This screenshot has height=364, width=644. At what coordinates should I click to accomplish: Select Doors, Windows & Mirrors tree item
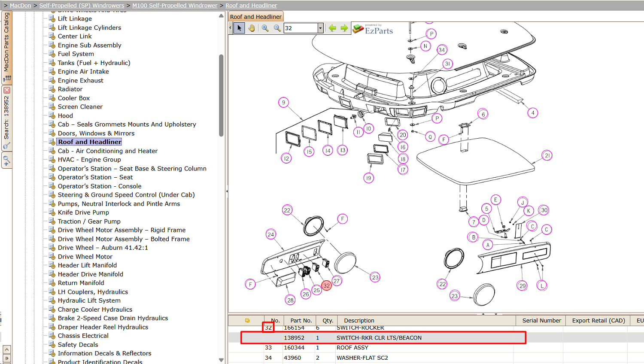pyautogui.click(x=96, y=133)
